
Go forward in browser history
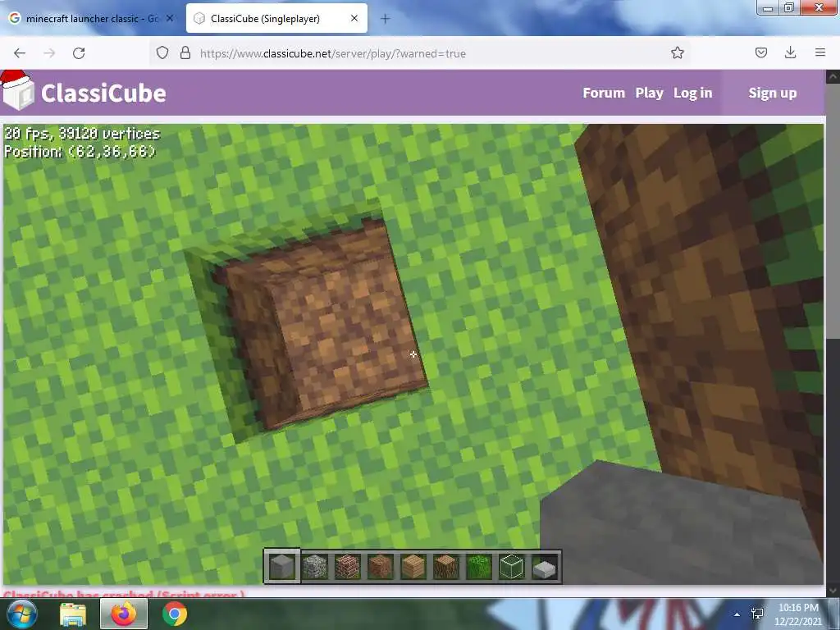pyautogui.click(x=49, y=53)
